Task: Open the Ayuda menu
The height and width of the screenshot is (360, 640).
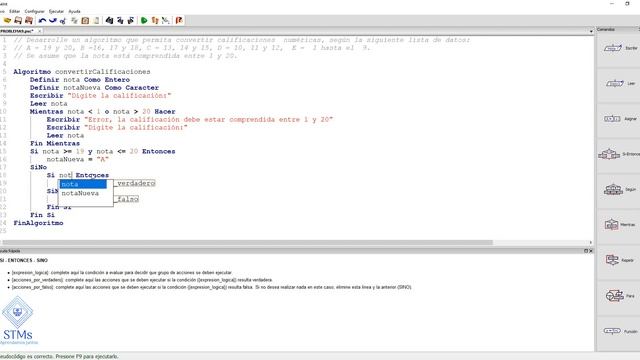Action: tap(74, 11)
